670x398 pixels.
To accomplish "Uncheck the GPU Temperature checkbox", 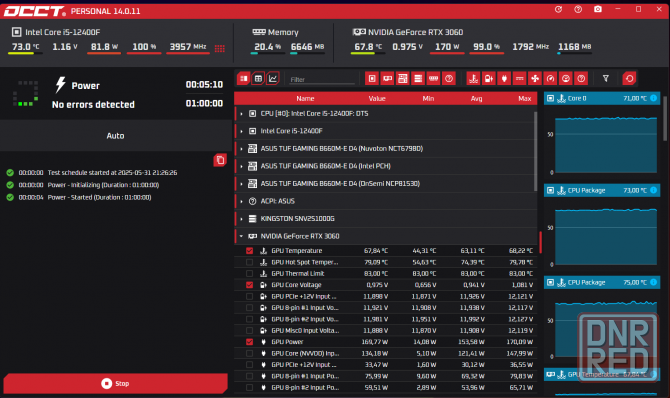I will point(250,251).
